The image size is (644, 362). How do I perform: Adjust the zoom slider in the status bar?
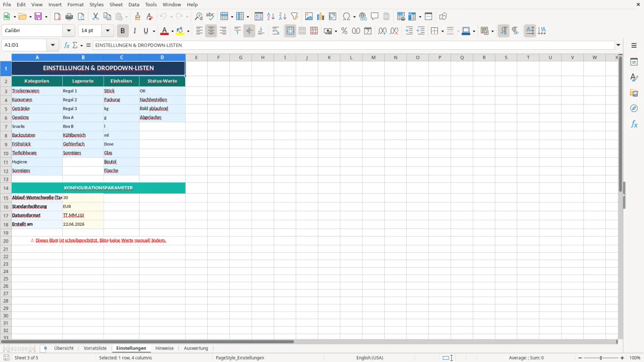[x=601, y=358]
